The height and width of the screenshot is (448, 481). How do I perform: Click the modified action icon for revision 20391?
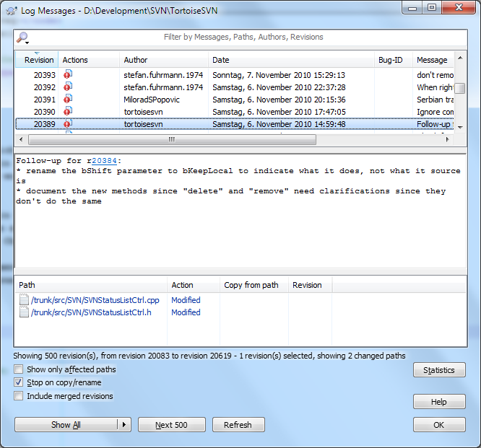tap(68, 99)
